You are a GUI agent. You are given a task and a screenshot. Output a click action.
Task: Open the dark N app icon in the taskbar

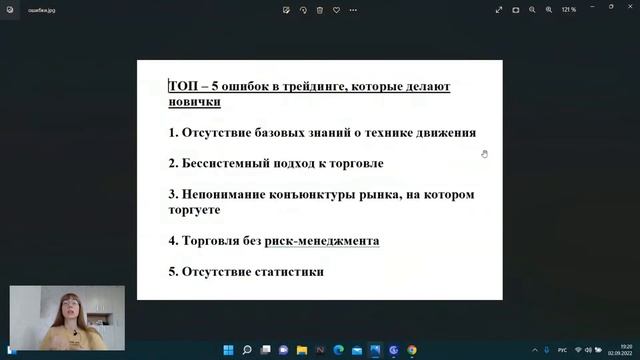click(320, 350)
